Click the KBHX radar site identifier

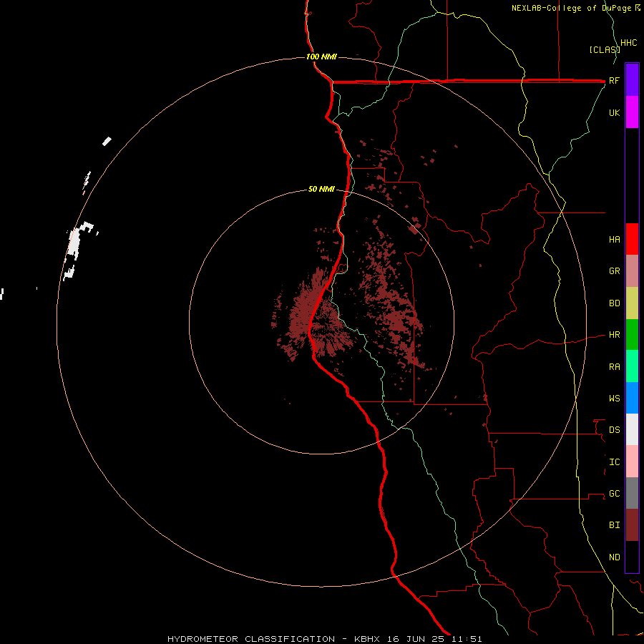[367, 639]
